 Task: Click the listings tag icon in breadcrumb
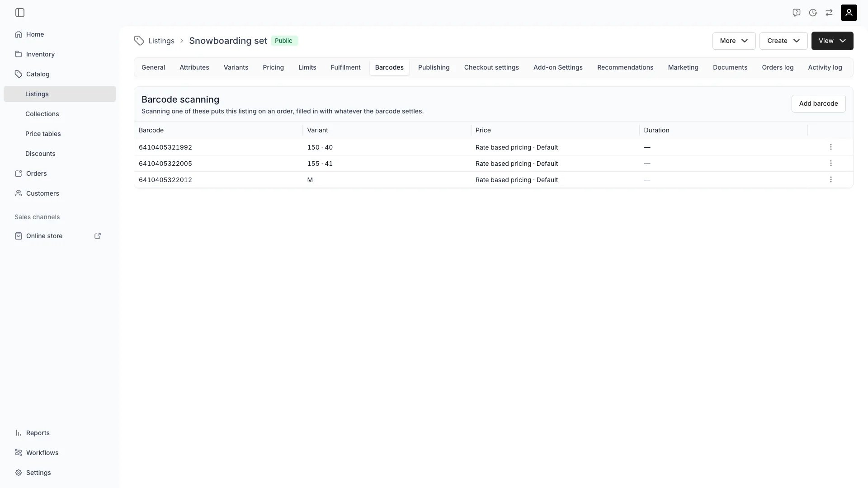pyautogui.click(x=139, y=41)
